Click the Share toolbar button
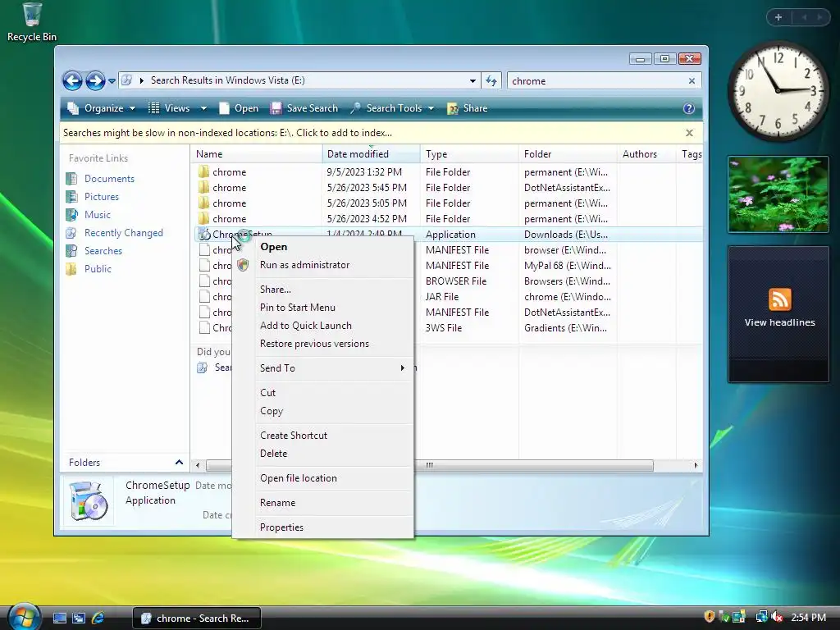This screenshot has height=630, width=840. pos(468,108)
